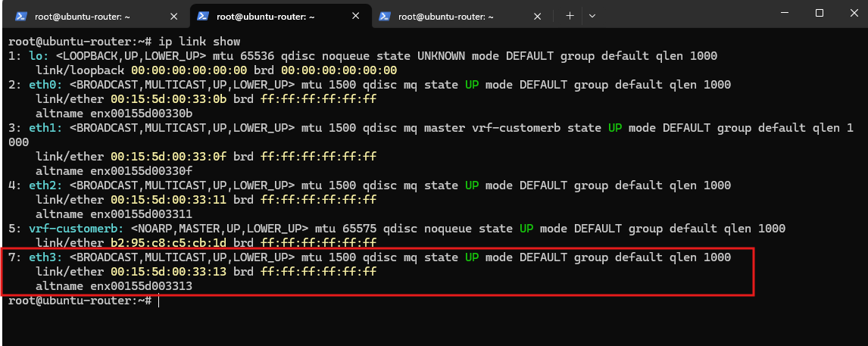Close the terminal window

(851, 14)
